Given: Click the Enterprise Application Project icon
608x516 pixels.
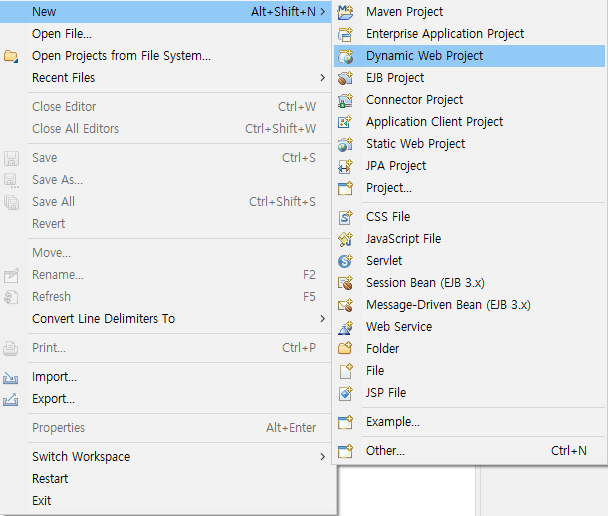Looking at the screenshot, I should pos(345,34).
